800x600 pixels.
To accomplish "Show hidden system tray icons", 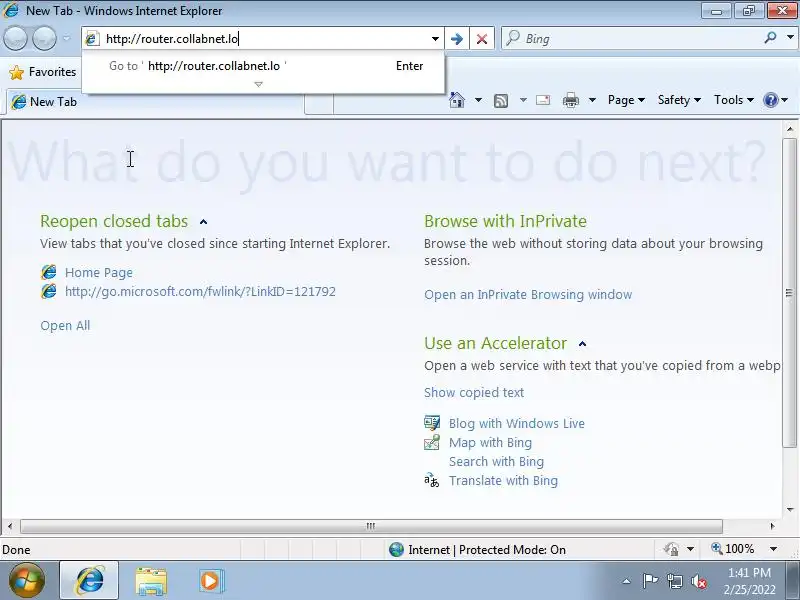I will pos(627,581).
